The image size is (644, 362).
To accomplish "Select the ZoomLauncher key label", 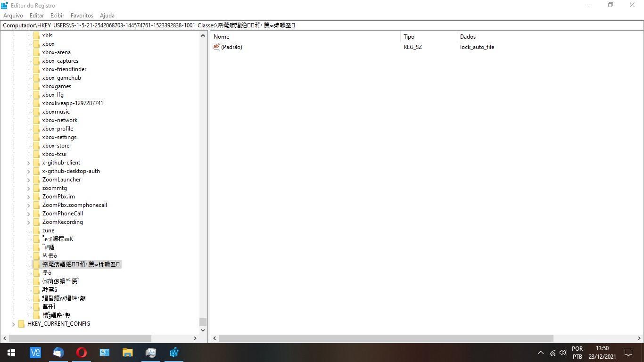I will click(62, 180).
